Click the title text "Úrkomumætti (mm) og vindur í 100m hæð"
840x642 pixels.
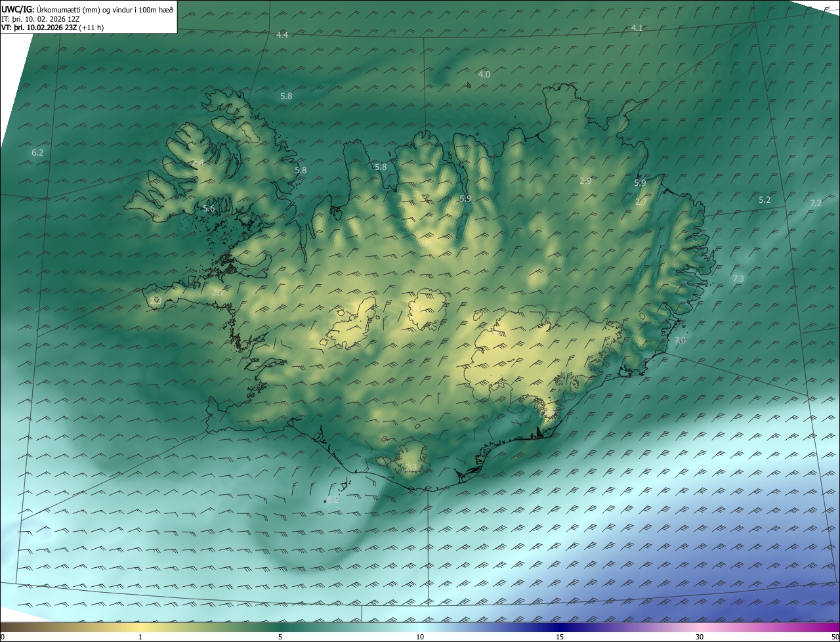pos(104,9)
